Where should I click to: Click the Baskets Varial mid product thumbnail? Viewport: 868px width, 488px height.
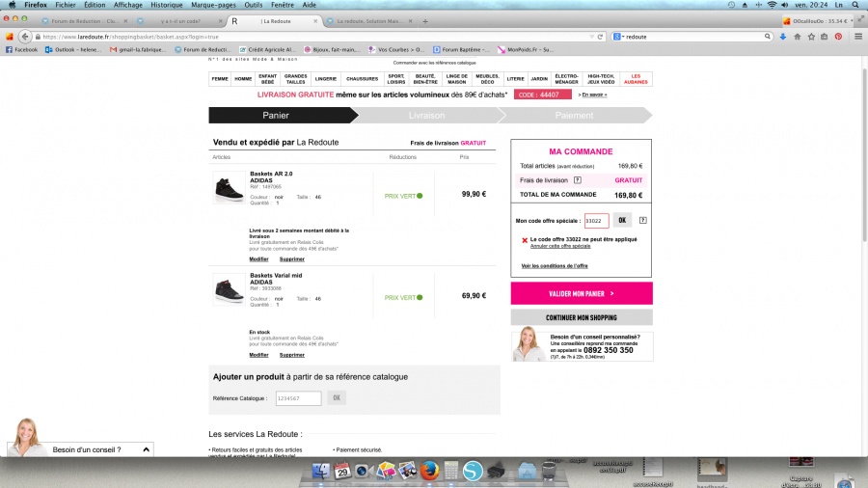(230, 288)
